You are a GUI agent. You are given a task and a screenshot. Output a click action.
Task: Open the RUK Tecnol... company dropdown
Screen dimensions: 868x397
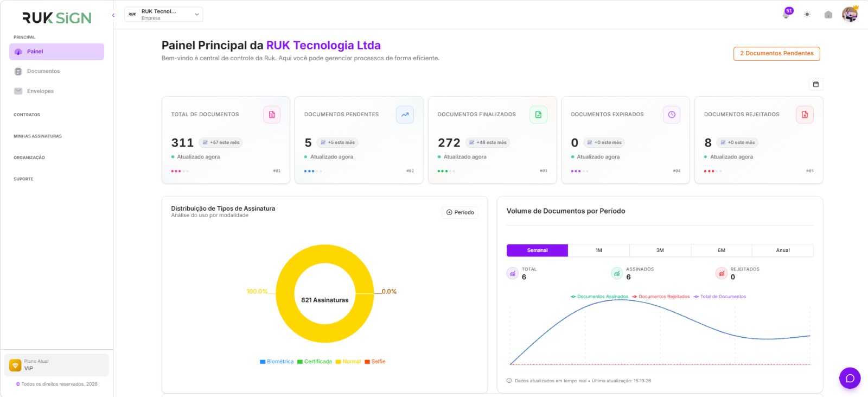(x=164, y=14)
